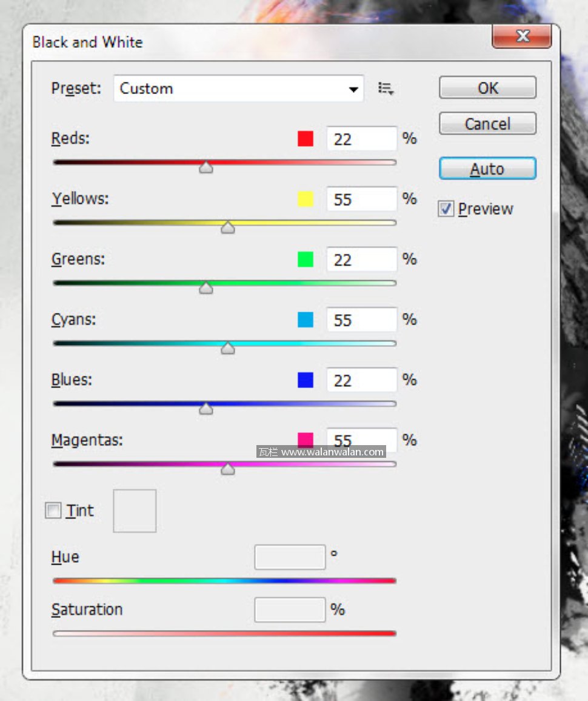Click the magenta swatch next to Magentas
The height and width of the screenshot is (701, 588).
tap(306, 439)
